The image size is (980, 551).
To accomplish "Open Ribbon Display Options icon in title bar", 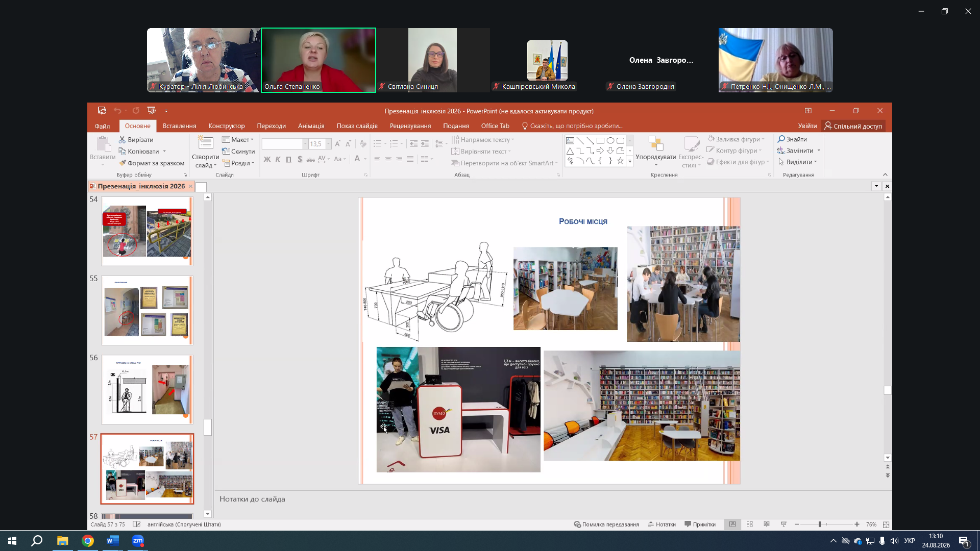I will [808, 111].
